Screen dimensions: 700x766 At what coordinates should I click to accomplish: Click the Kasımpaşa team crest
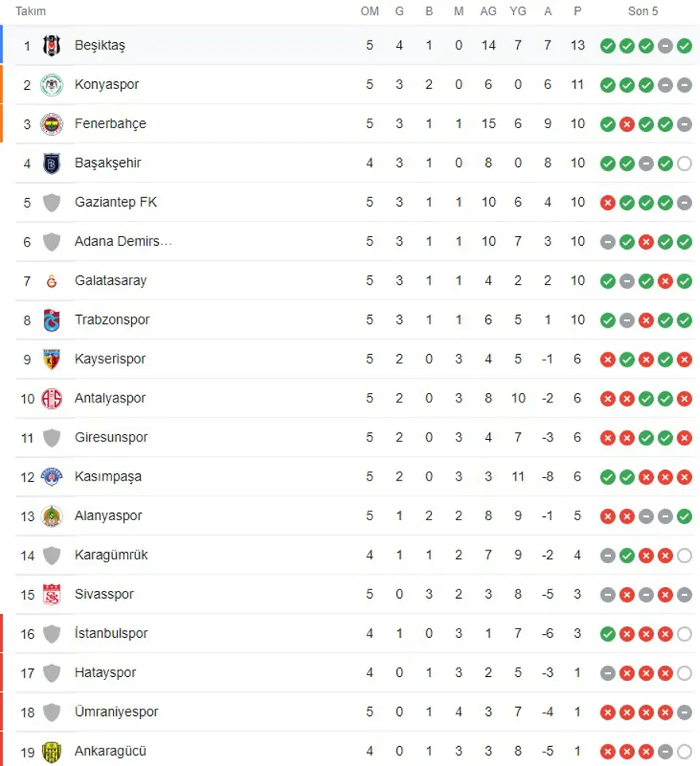52,476
